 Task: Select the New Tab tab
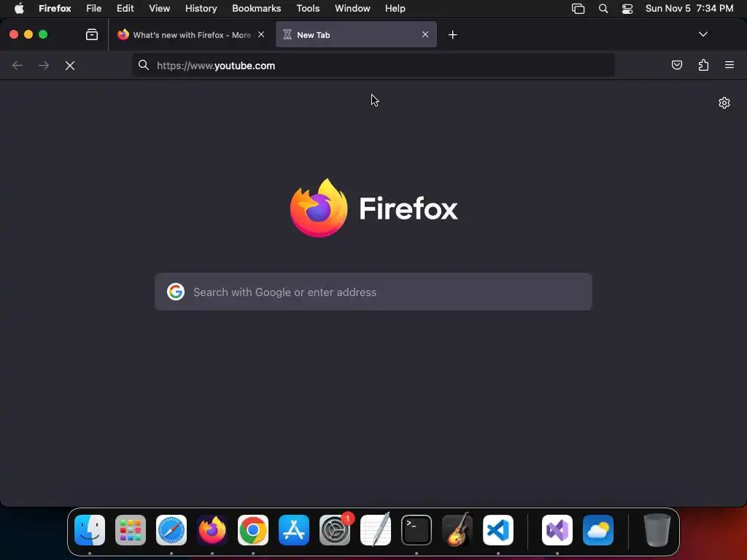click(356, 35)
